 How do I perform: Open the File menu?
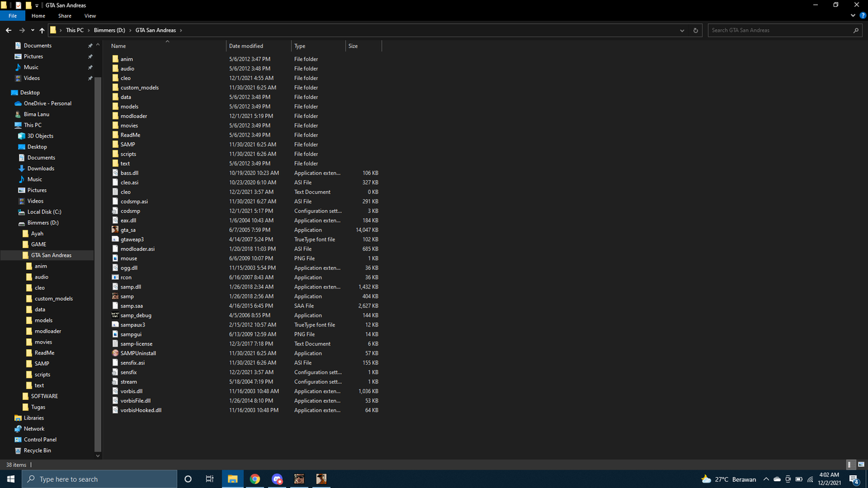tap(12, 16)
